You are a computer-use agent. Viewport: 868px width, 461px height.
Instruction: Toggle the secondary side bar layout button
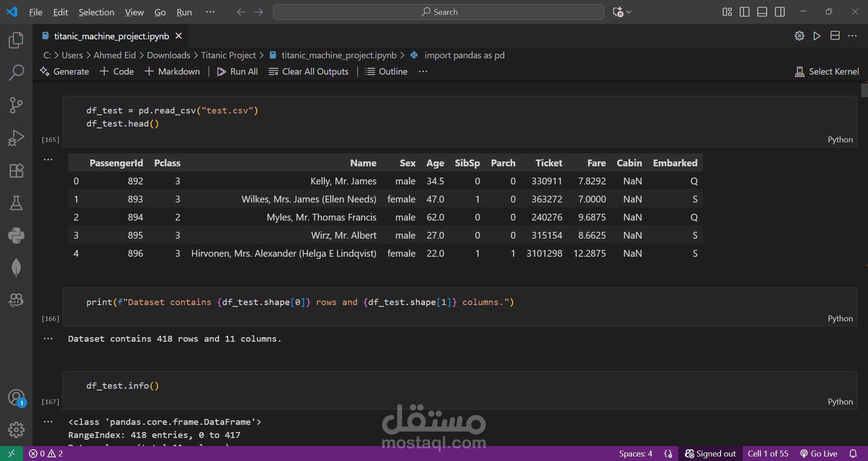click(x=780, y=12)
